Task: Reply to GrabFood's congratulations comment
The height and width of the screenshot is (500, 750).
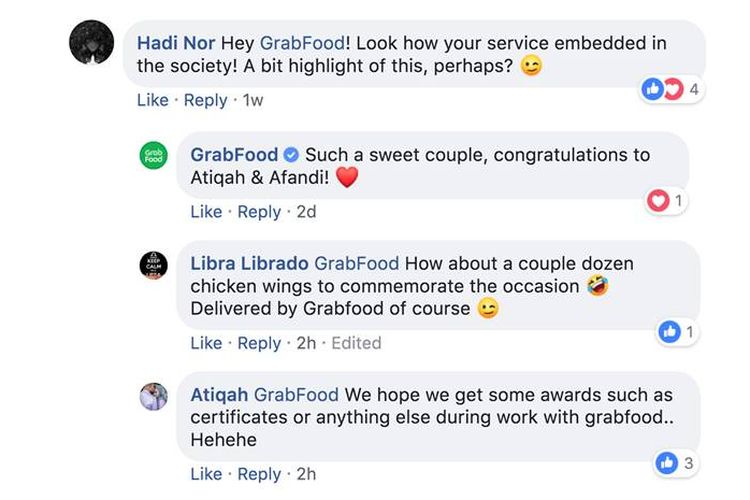Action: pos(259,211)
